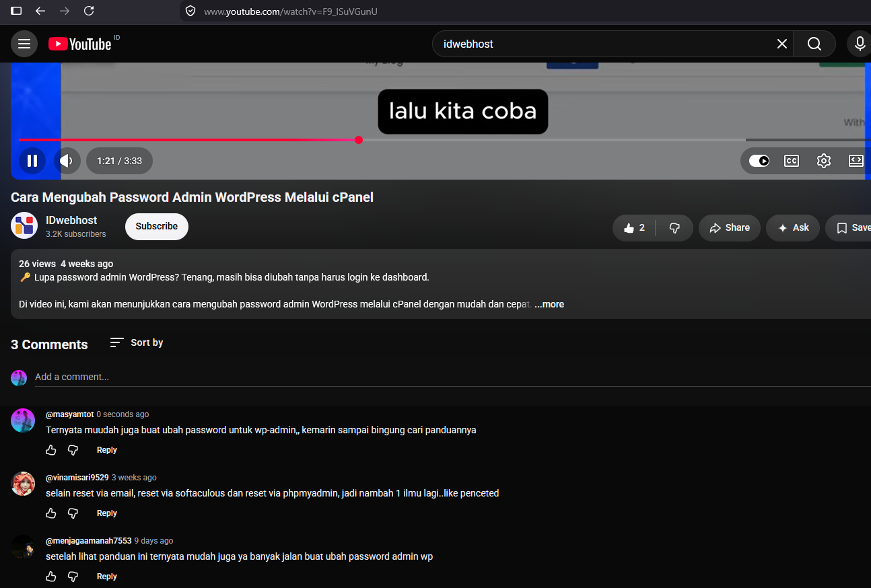Reply to the @menjagaamanah7553 comment
This screenshot has width=871, height=588.
(107, 577)
